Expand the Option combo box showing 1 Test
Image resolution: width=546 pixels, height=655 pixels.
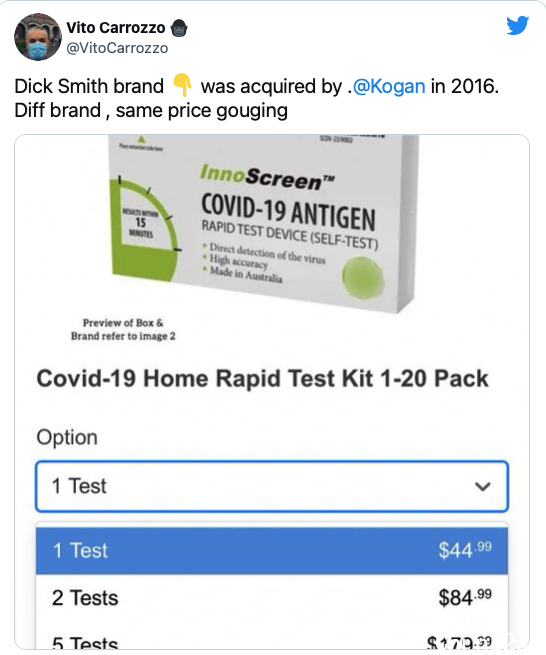pos(272,486)
